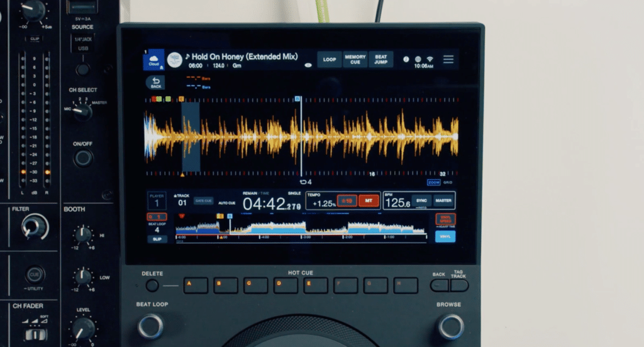Viewport: 644px width, 347px height.
Task: Trigger hot cue pad G
Action: [375, 285]
